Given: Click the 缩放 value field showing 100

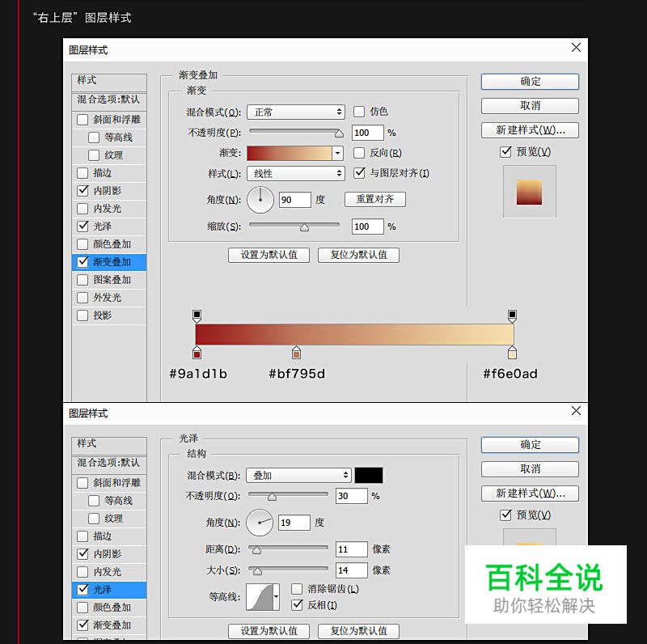Looking at the screenshot, I should [x=368, y=227].
